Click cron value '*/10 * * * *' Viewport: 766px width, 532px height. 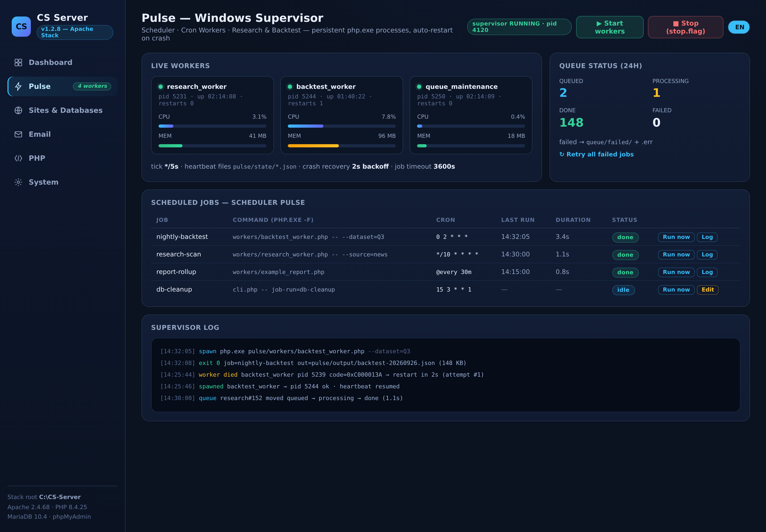tap(457, 254)
